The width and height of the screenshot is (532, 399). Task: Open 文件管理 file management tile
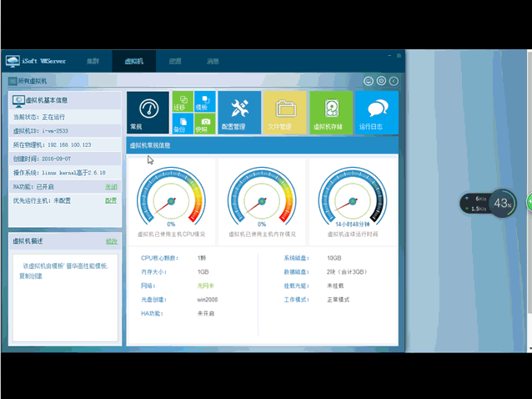click(285, 113)
